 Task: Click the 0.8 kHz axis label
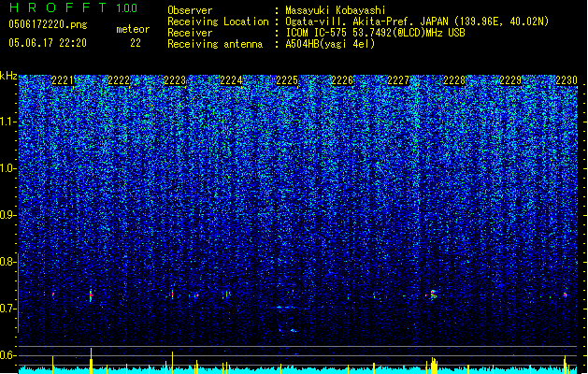[8, 262]
